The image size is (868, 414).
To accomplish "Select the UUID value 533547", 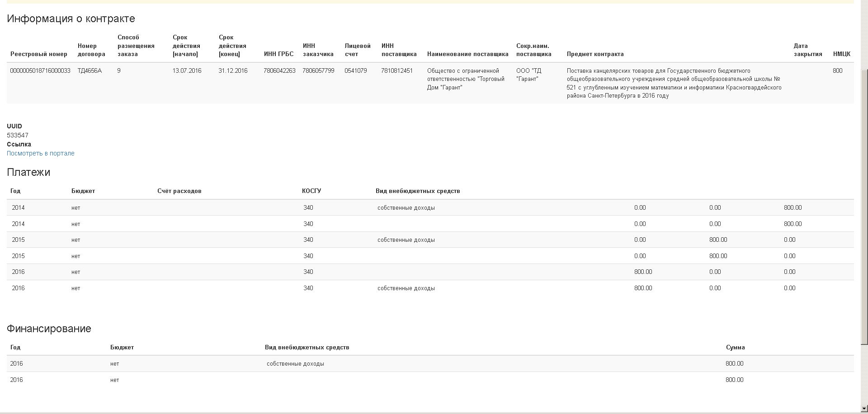I will tap(18, 135).
